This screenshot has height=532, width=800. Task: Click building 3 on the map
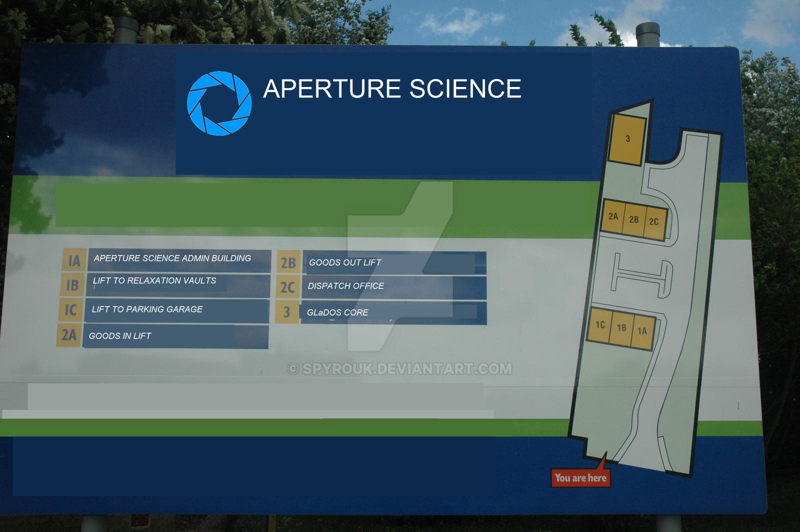(627, 139)
